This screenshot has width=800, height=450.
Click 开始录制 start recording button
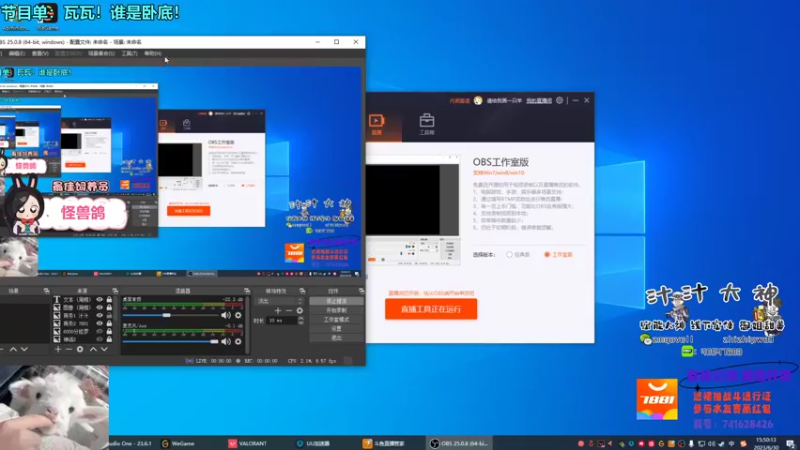(336, 310)
